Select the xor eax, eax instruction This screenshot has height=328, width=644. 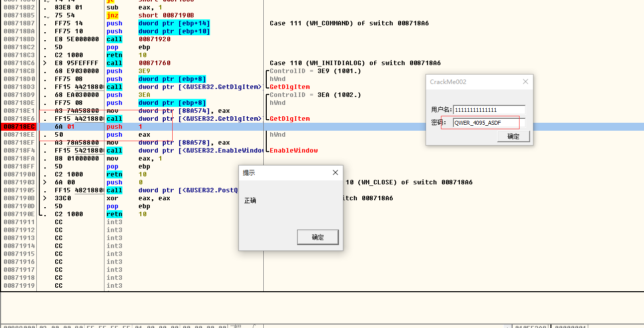pos(138,198)
